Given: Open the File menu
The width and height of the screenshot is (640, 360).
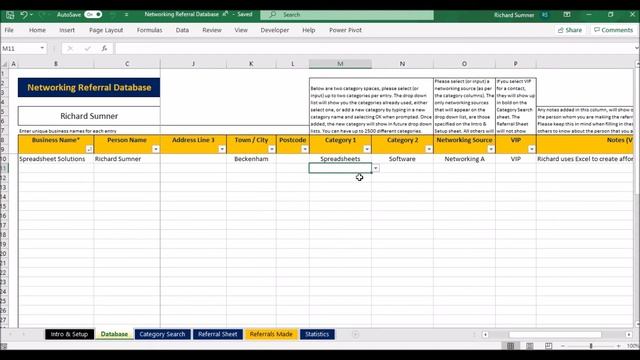Looking at the screenshot, I should tap(9, 30).
